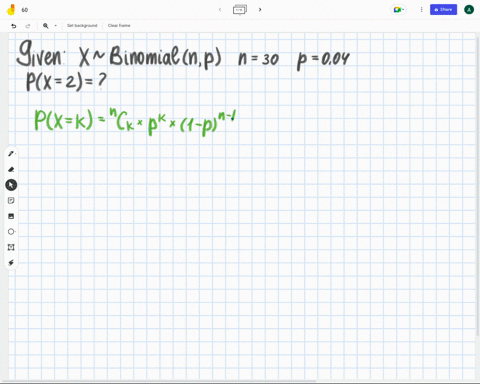The image size is (480, 384).
Task: Select the Pen tool
Action: point(11,154)
